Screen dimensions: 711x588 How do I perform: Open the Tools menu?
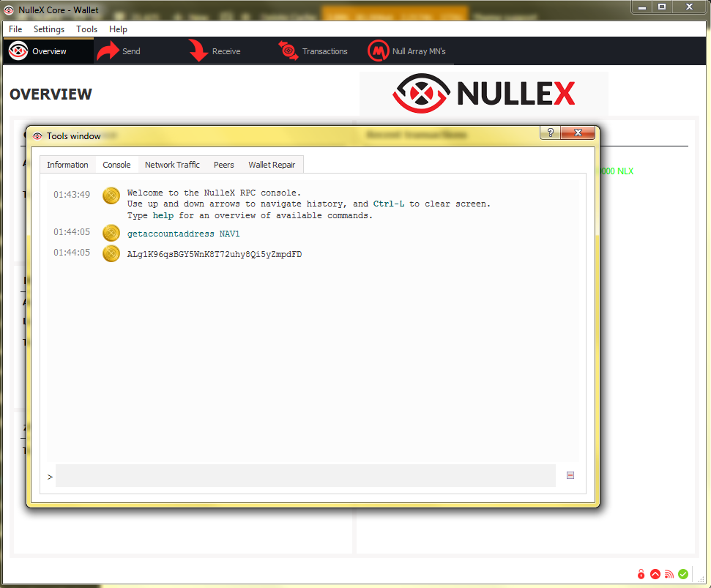pos(86,29)
